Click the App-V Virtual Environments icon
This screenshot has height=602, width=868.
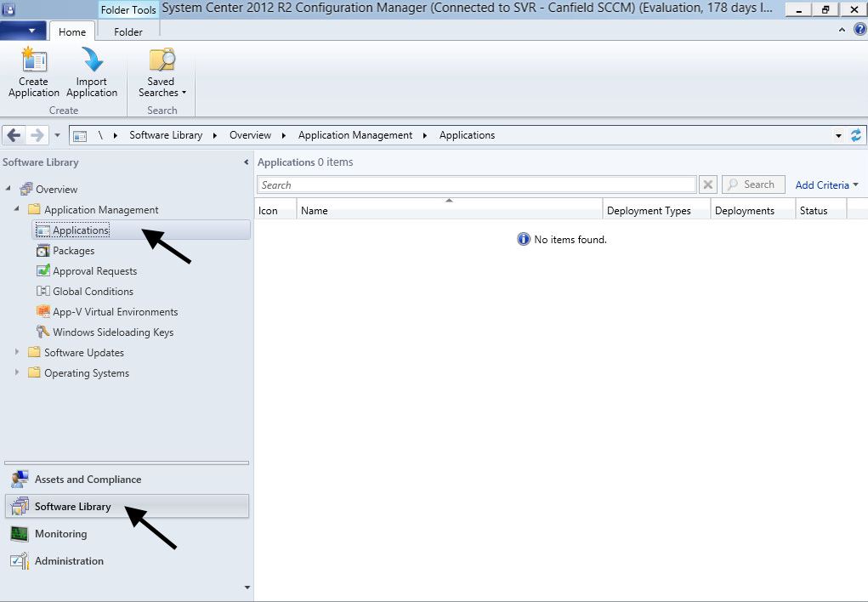tap(43, 312)
